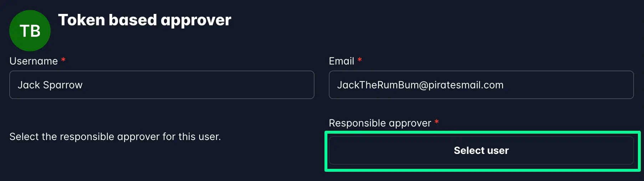Click JackTheRumBum part of the email
644x181 pixels.
pos(378,85)
